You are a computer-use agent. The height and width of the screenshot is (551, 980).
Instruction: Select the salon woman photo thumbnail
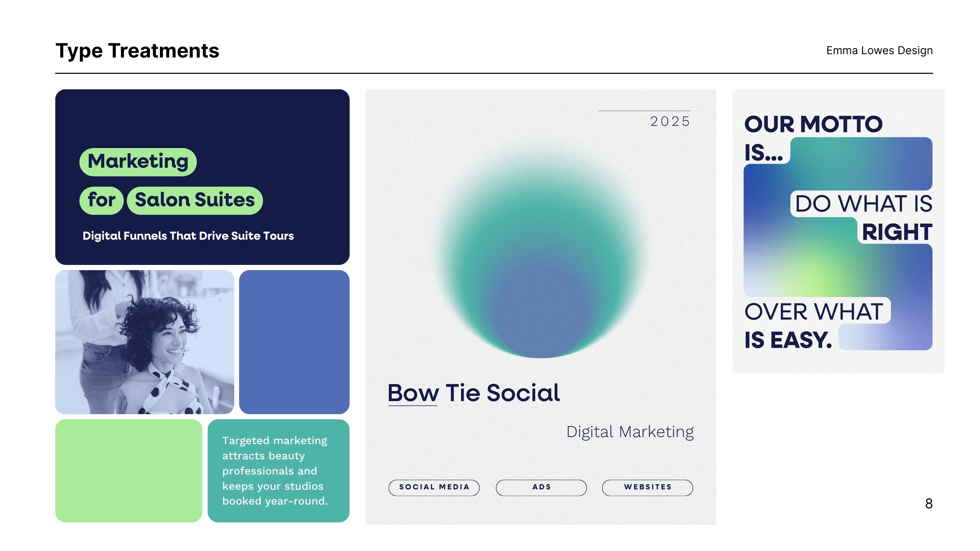144,342
